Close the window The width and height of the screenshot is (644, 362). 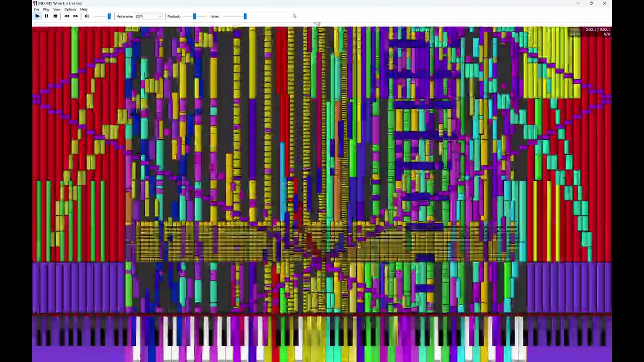[604, 3]
